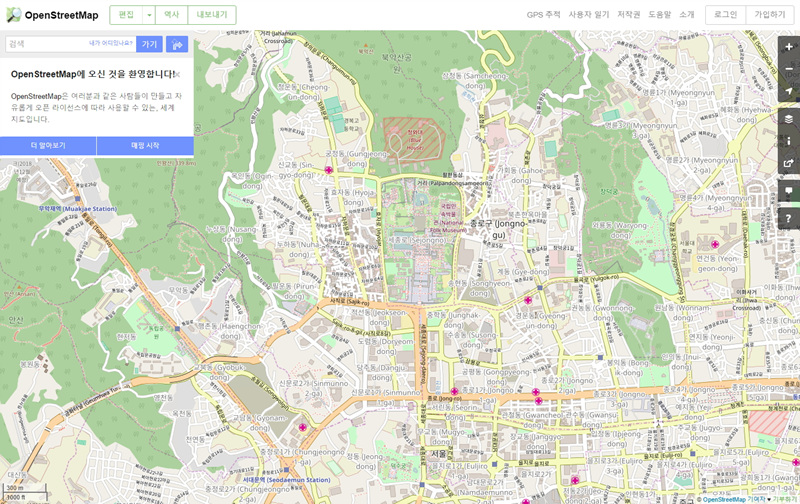
Task: Zoom in with the plus map control
Action: click(789, 46)
